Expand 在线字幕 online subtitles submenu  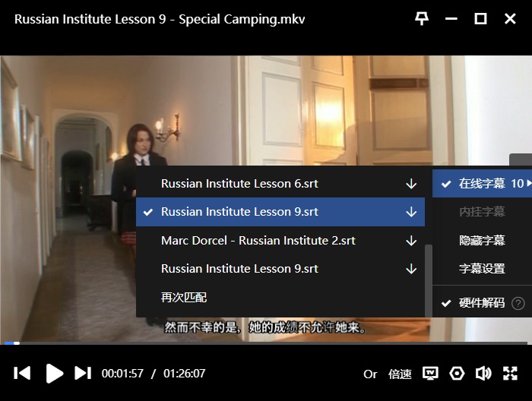(x=482, y=183)
